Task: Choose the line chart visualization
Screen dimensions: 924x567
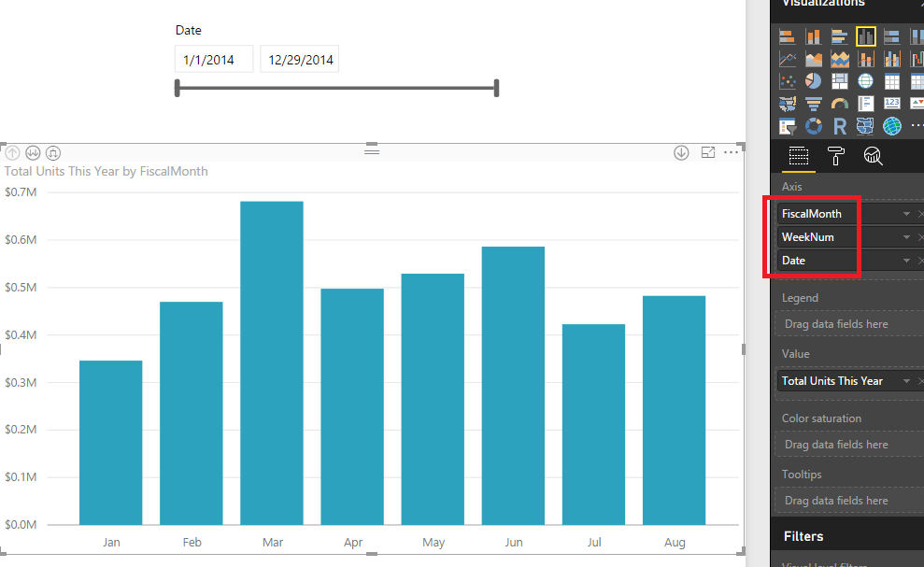Action: [788, 59]
